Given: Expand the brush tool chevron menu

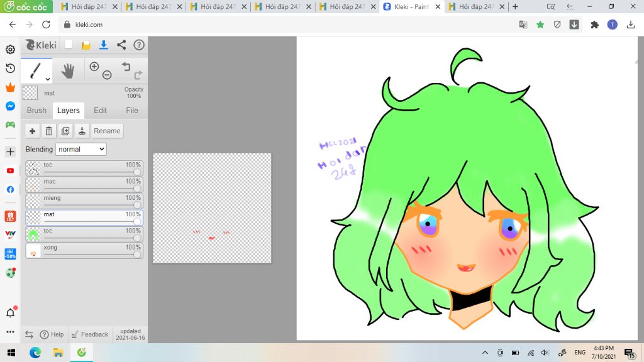Looking at the screenshot, I should point(48,79).
